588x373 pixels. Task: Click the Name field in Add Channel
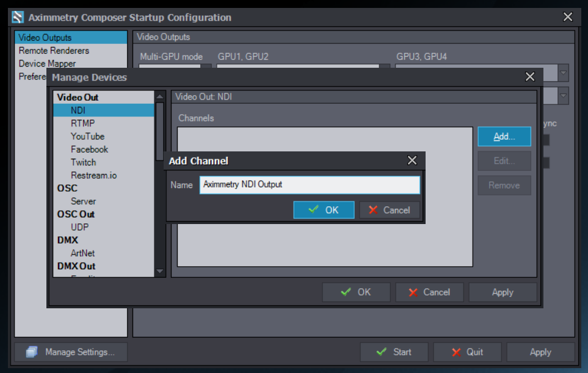[x=310, y=185]
